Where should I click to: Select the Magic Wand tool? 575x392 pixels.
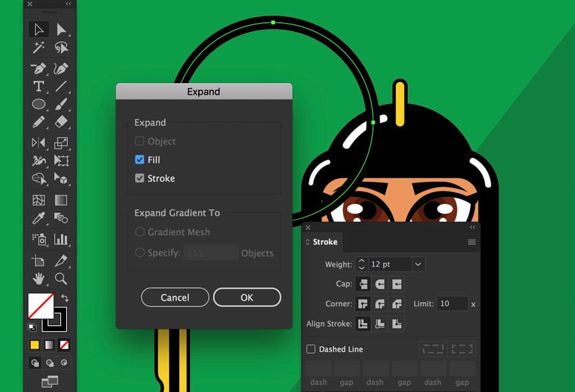click(x=39, y=47)
